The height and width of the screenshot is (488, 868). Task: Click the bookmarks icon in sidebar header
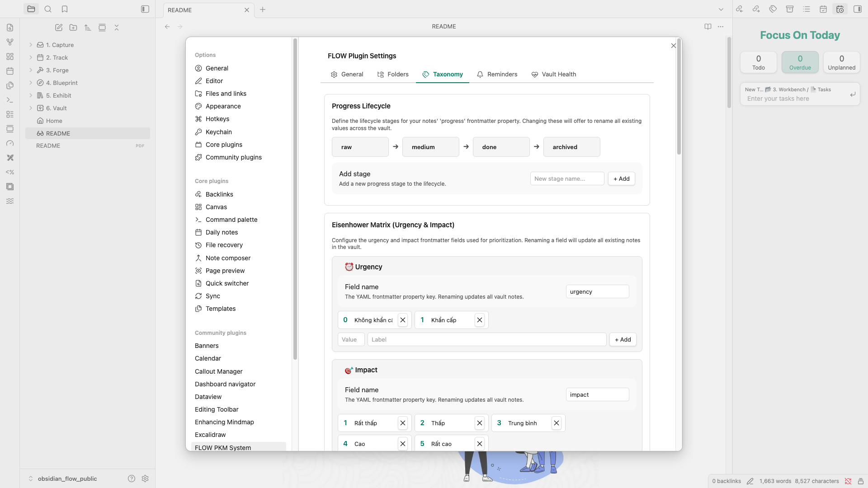[x=65, y=9]
